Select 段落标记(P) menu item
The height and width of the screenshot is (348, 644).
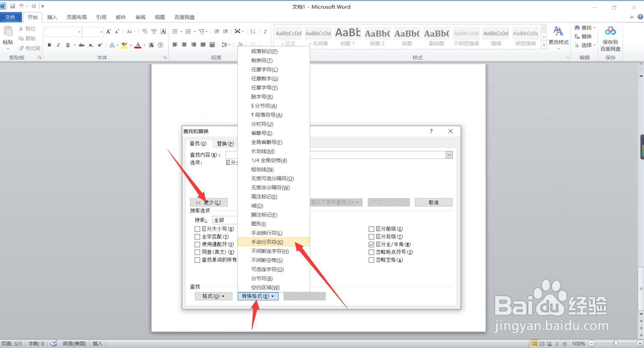[x=274, y=51]
